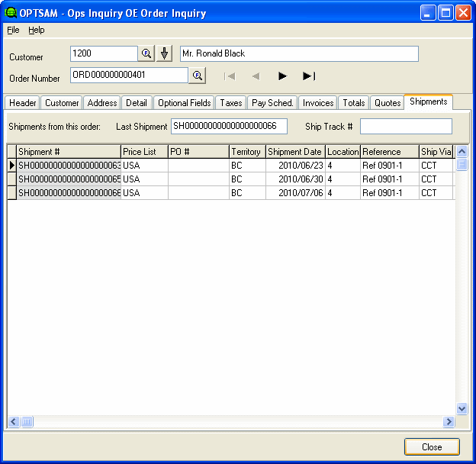Click the Order Number finder icon
Image resolution: width=476 pixels, height=464 pixels.
[198, 75]
